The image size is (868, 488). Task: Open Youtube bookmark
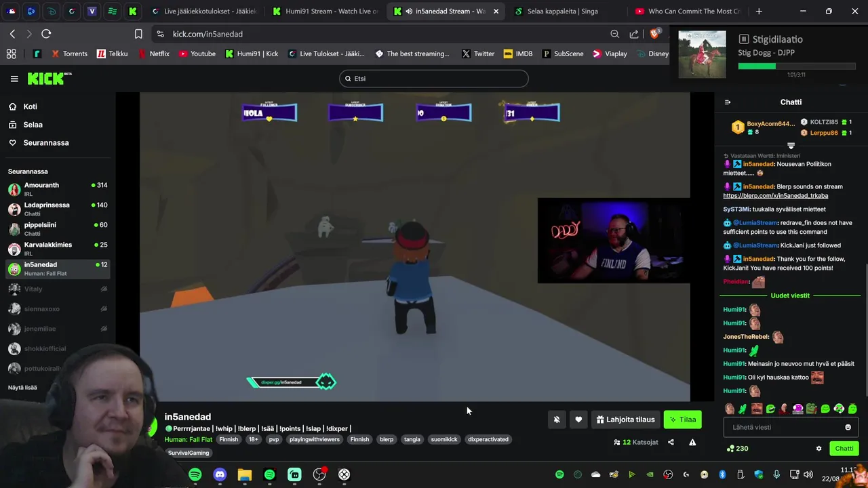197,54
